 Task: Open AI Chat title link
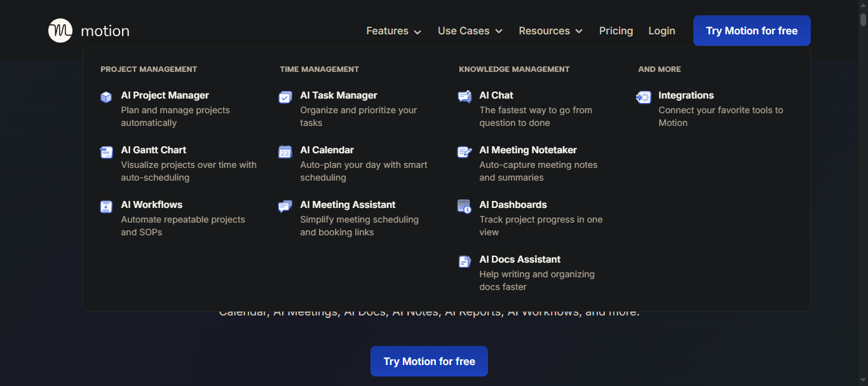(496, 95)
